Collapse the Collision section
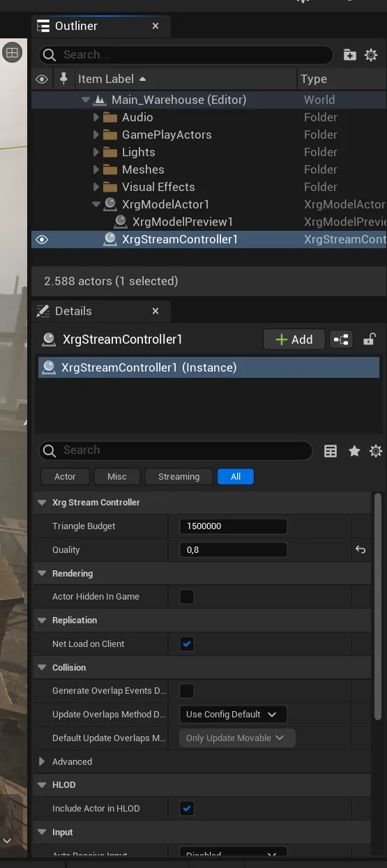Viewport: 387px width, 868px height. coord(43,668)
